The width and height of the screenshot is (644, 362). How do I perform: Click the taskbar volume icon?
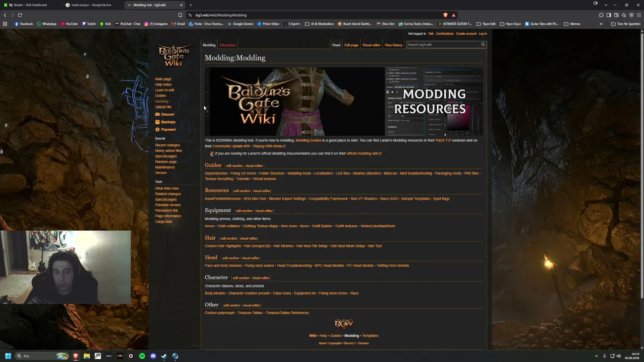(618, 356)
